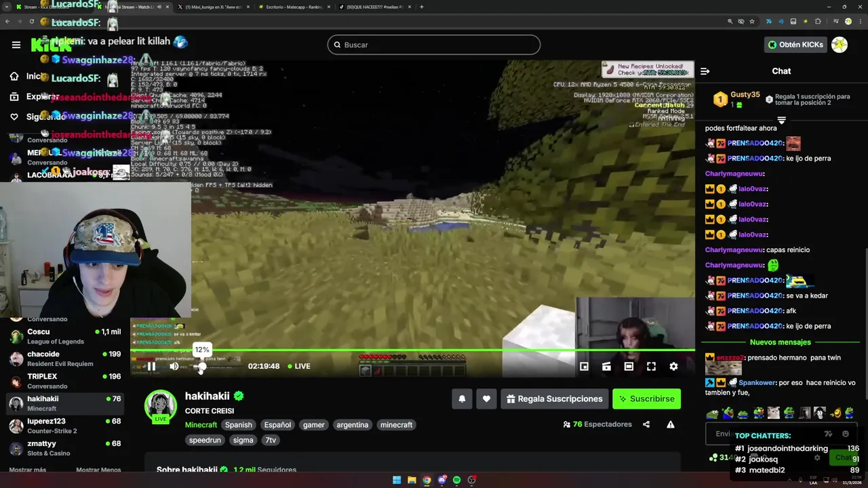The image size is (868, 488).
Task: Switch to the Escritorio Matecapp tab
Action: (x=294, y=7)
